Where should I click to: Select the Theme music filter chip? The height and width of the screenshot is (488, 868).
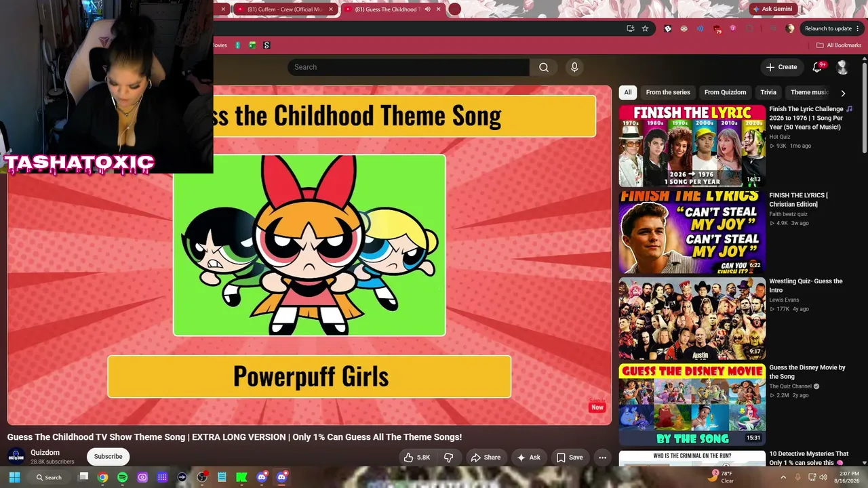click(x=809, y=92)
